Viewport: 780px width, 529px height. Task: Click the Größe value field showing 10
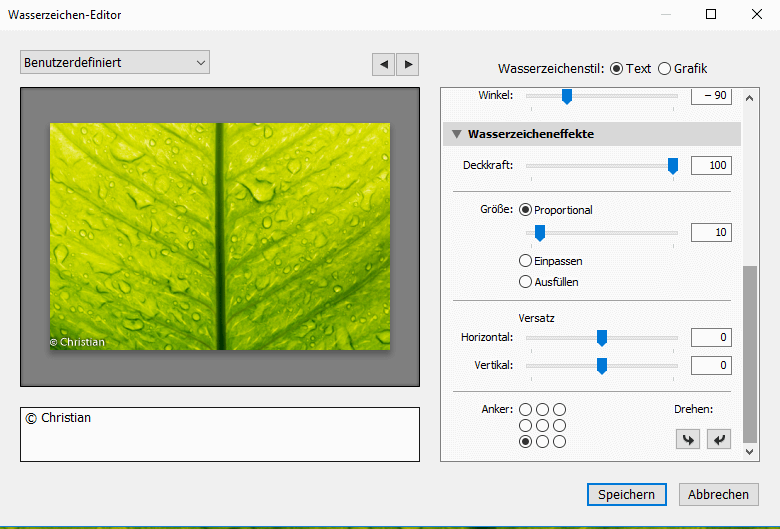[711, 232]
